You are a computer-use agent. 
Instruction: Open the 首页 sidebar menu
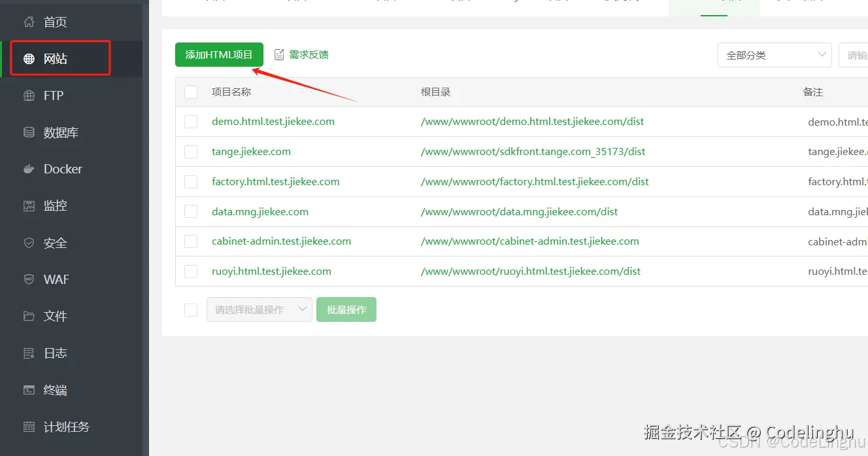tap(71, 22)
